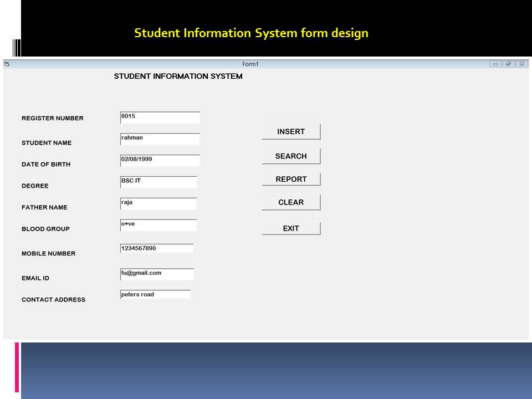This screenshot has width=532, height=399.
Task: Click the EXIT button
Action: pos(291,228)
